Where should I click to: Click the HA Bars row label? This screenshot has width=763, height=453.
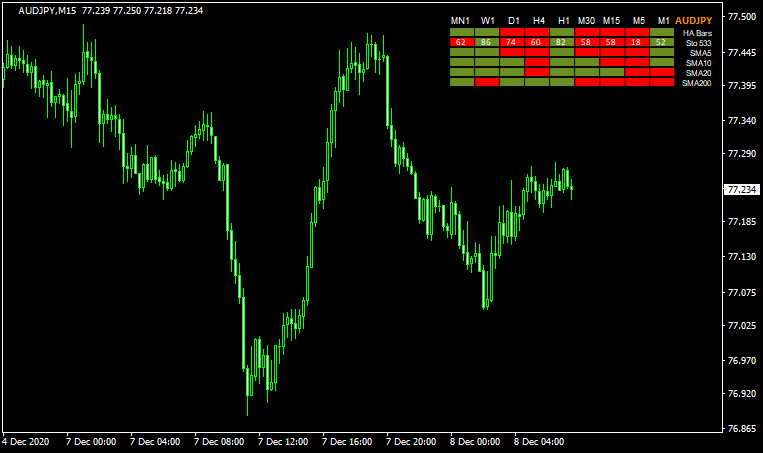[696, 33]
